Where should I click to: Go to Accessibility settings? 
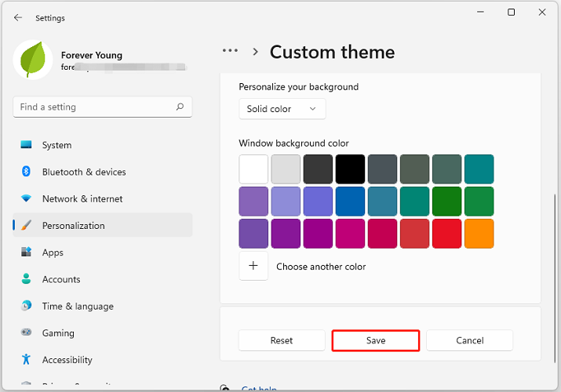[x=67, y=360]
